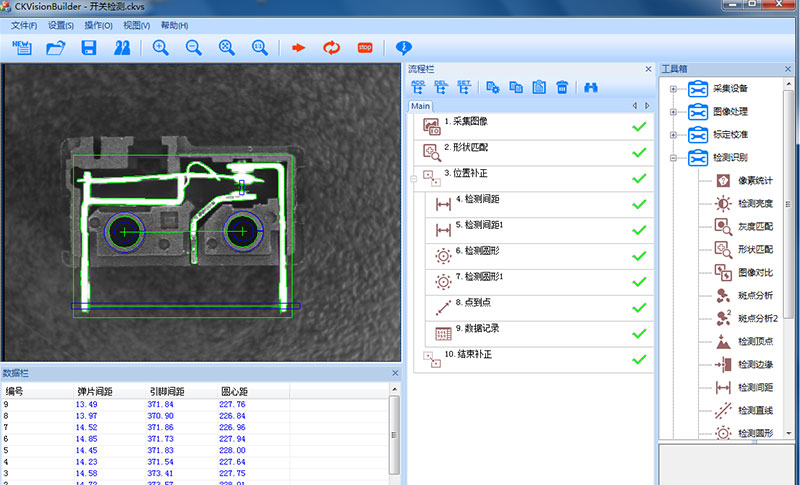
Task: Click green check mark for step 1 采集图像
Action: click(x=639, y=126)
